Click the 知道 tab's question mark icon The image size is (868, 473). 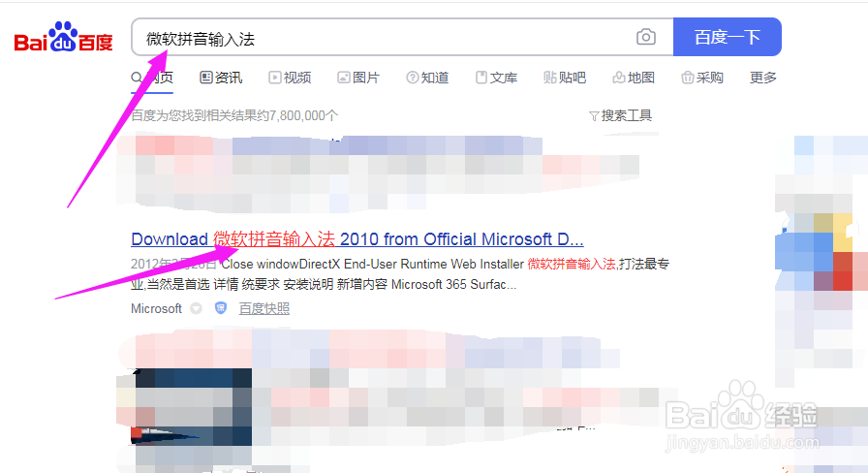[413, 78]
